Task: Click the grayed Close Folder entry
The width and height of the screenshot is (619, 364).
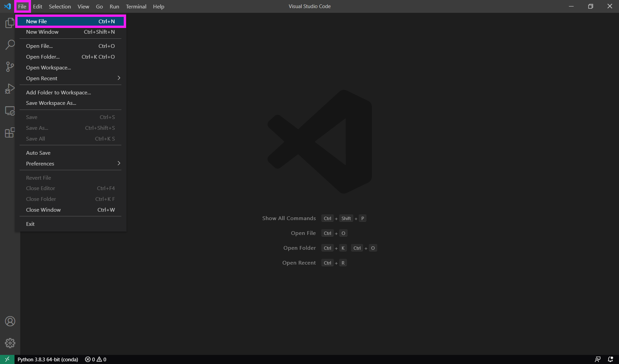Action: click(x=70, y=199)
